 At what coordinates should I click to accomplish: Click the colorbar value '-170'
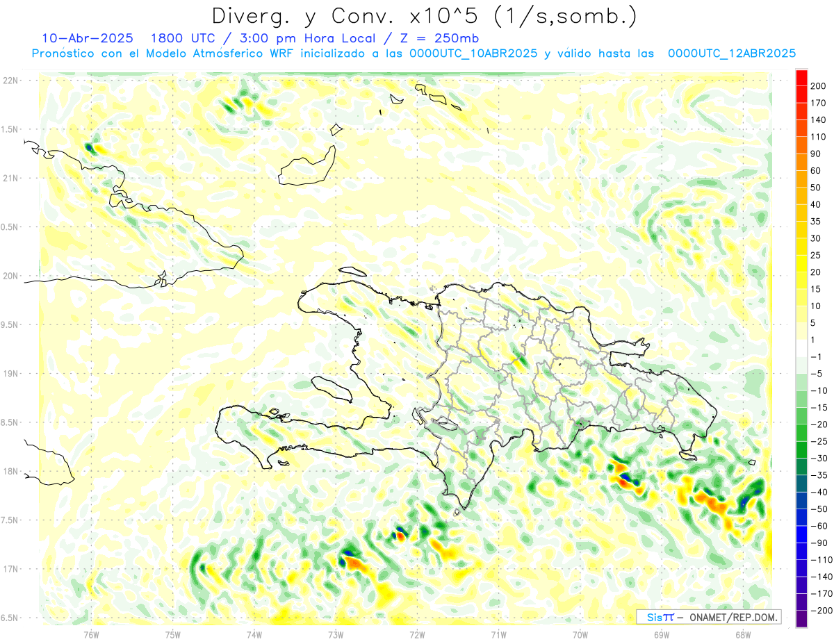[821, 594]
